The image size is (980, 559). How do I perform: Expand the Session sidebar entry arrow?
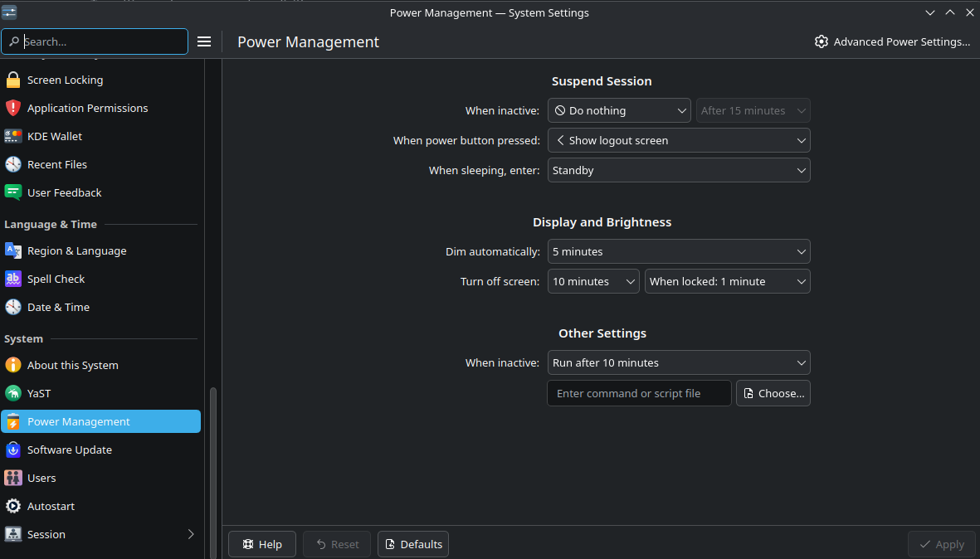[x=190, y=535]
